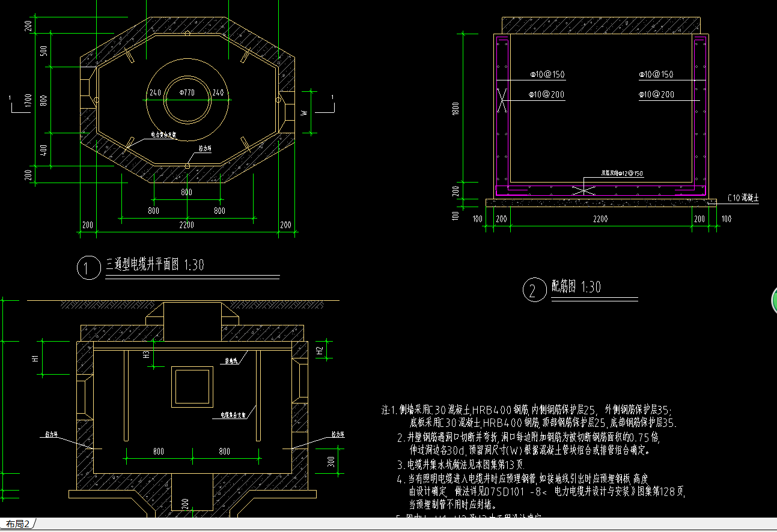The height and width of the screenshot is (532, 777).
Task: Click the Φ770 diameter dimension text
Action: pos(187,93)
